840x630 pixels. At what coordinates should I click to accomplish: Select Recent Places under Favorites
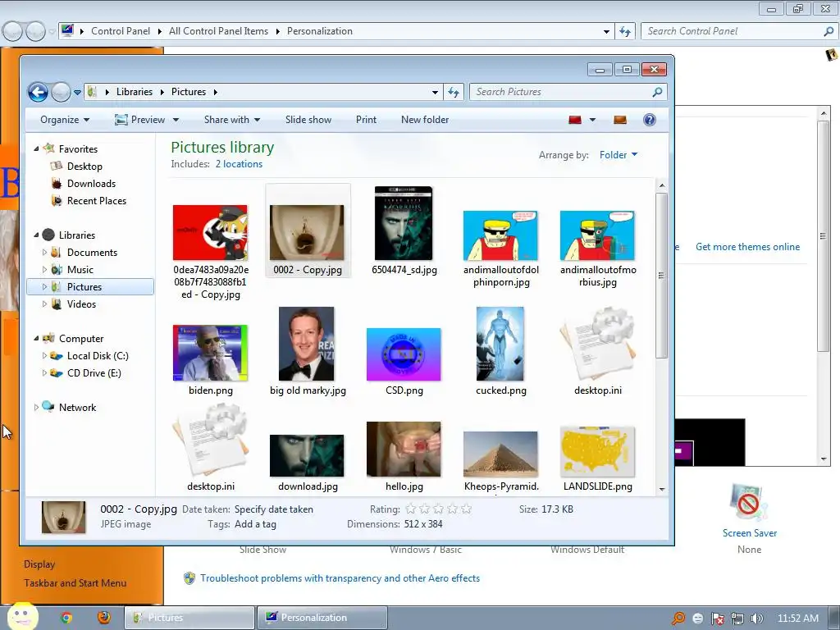(x=97, y=200)
